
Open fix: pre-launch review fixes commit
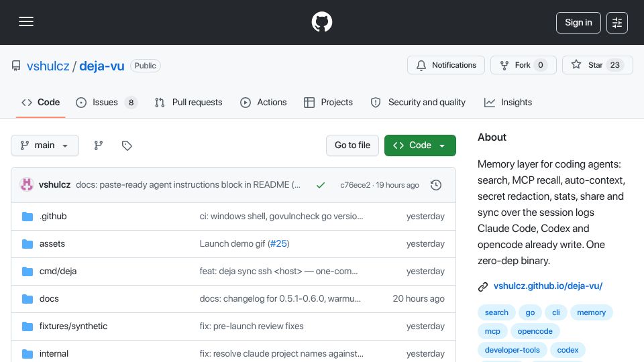coord(252,326)
